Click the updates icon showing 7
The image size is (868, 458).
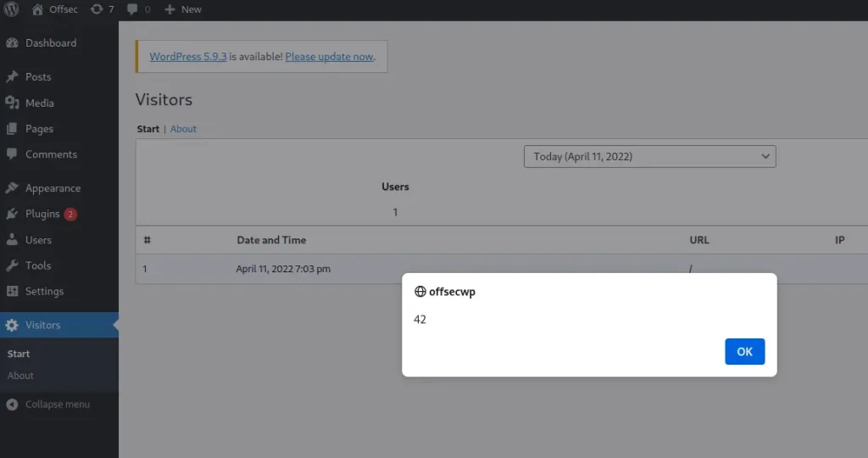[97, 9]
